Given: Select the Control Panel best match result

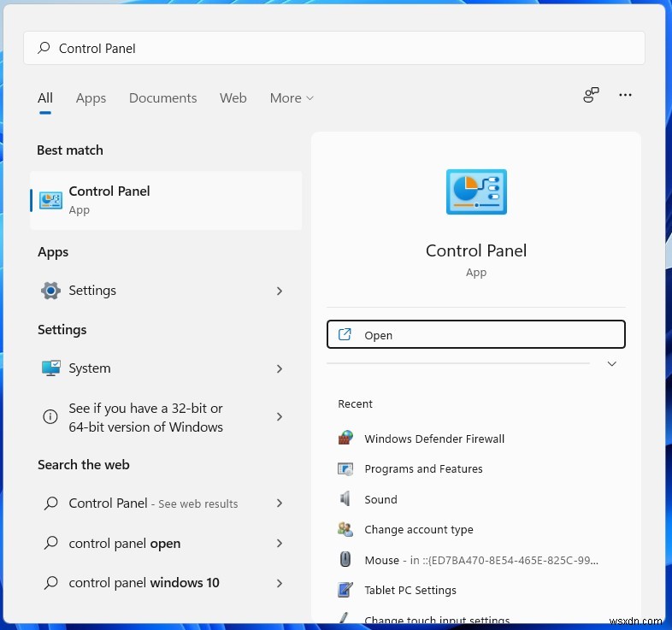Looking at the screenshot, I should tap(166, 200).
